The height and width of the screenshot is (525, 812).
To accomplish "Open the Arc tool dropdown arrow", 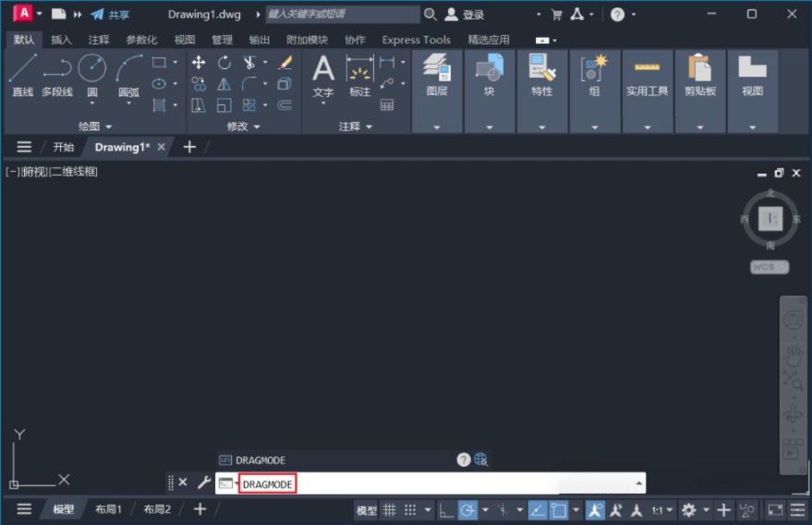I will point(128,104).
